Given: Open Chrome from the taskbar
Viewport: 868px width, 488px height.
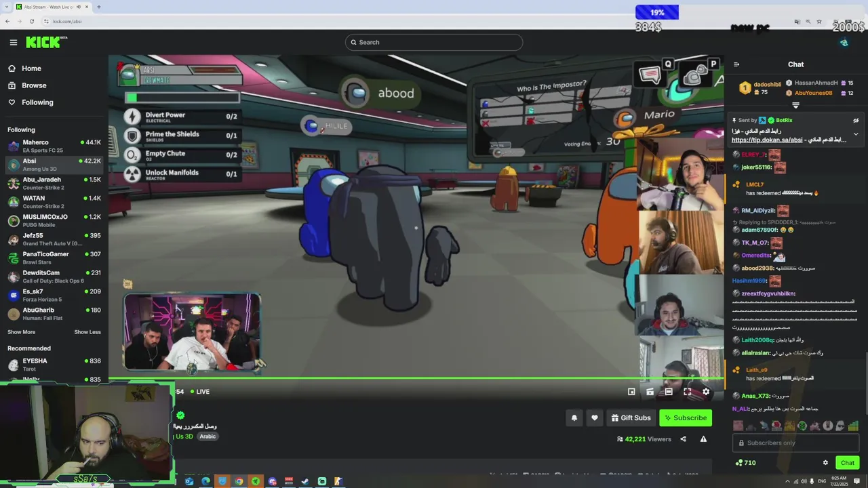Looking at the screenshot, I should [239, 481].
